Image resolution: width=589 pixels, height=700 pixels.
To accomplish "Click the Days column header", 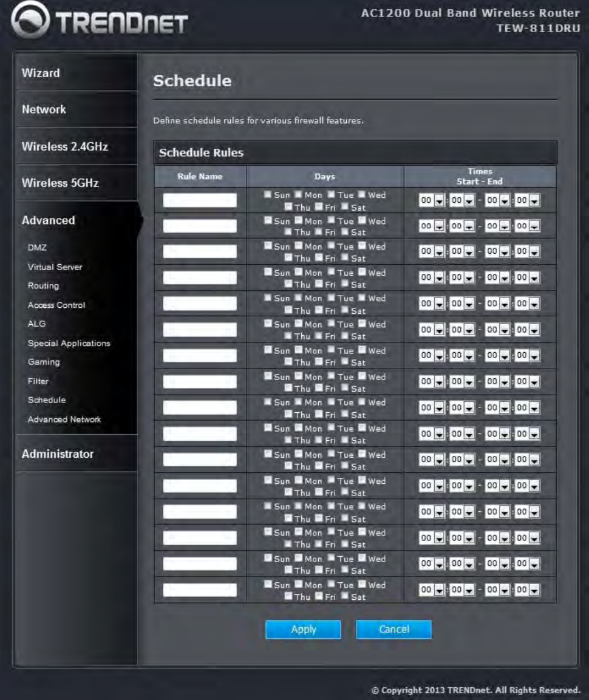I will click(325, 176).
